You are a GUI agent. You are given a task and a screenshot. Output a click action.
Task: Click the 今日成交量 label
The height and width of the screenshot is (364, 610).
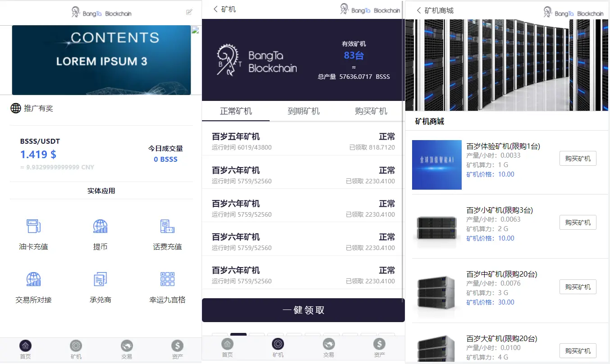tap(165, 148)
